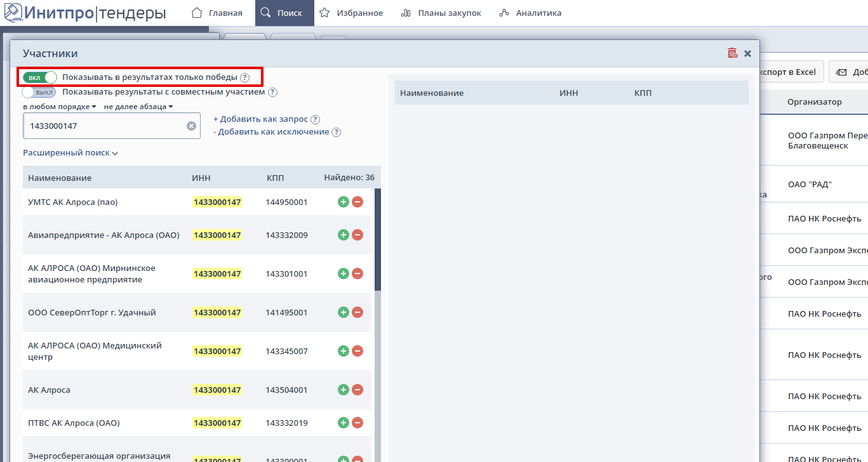Open help for совместным участием option
868x462 pixels.
click(x=272, y=92)
